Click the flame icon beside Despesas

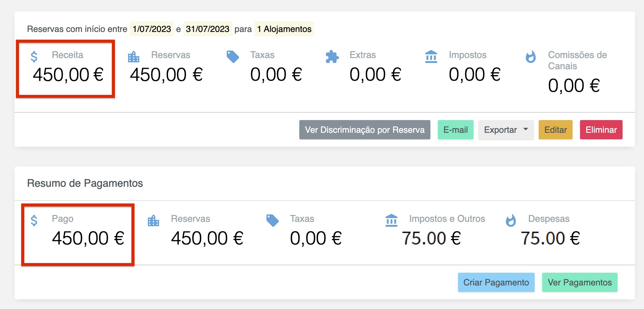511,221
